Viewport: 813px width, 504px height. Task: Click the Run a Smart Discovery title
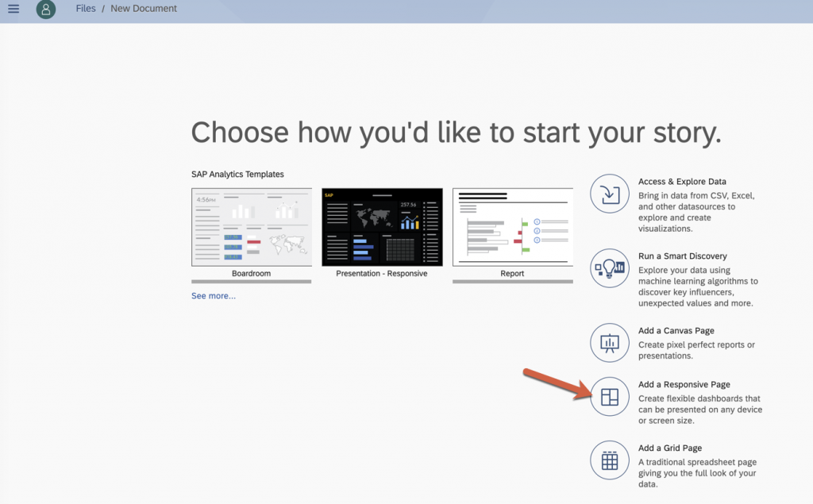tap(682, 256)
